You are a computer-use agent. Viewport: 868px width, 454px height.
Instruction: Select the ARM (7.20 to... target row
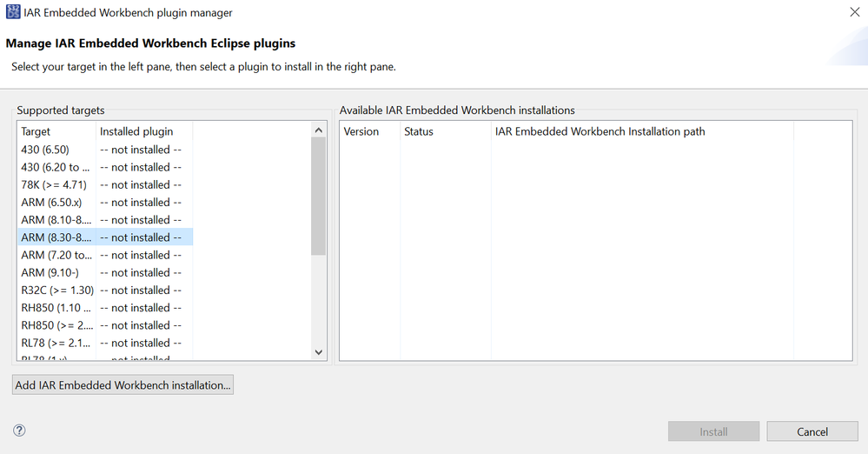105,255
